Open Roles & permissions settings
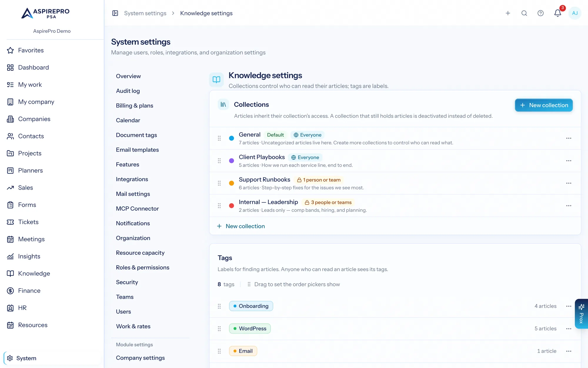This screenshot has height=368, width=588. point(143,268)
